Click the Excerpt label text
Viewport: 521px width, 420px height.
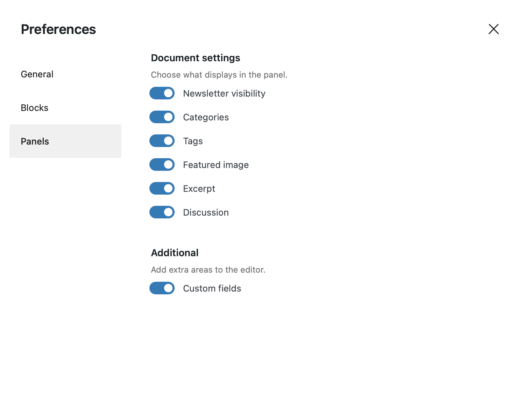tap(199, 188)
